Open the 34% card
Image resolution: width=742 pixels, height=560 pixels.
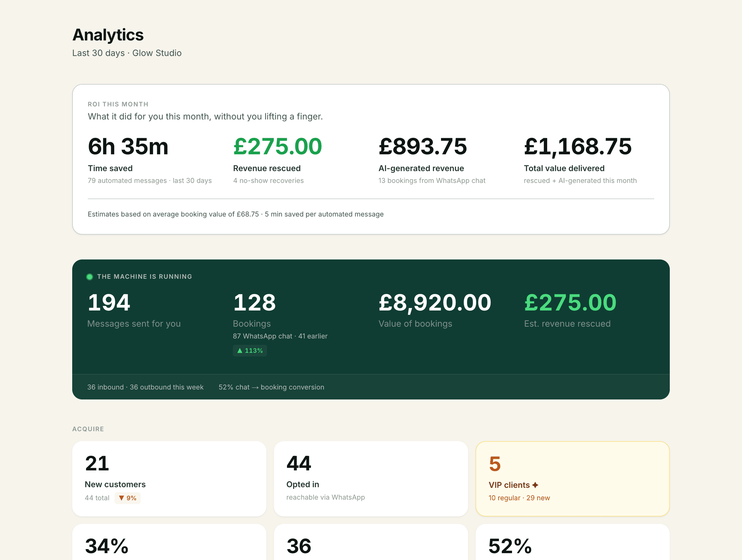pyautogui.click(x=169, y=542)
